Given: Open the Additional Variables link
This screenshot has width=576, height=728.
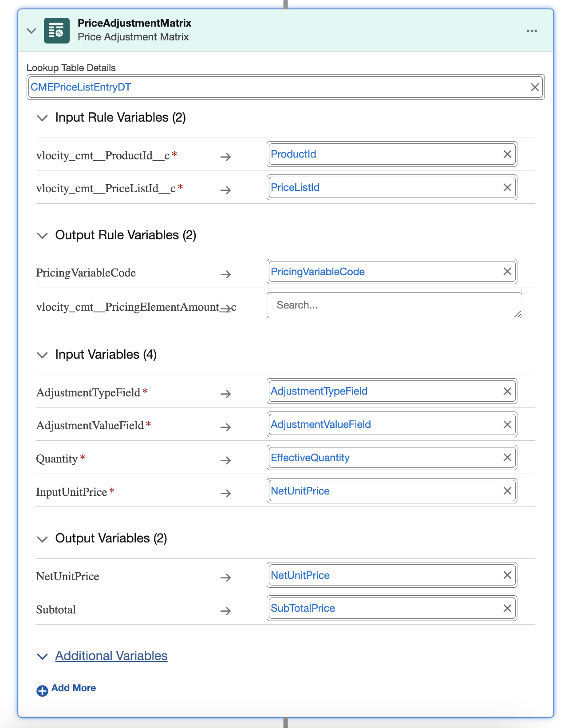Looking at the screenshot, I should (x=111, y=656).
